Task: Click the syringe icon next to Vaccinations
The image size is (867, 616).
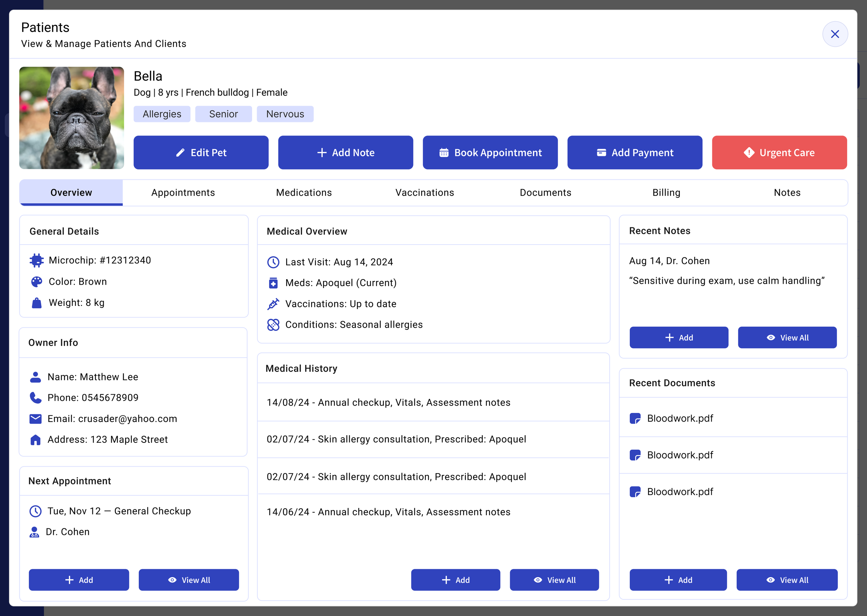Action: (273, 304)
